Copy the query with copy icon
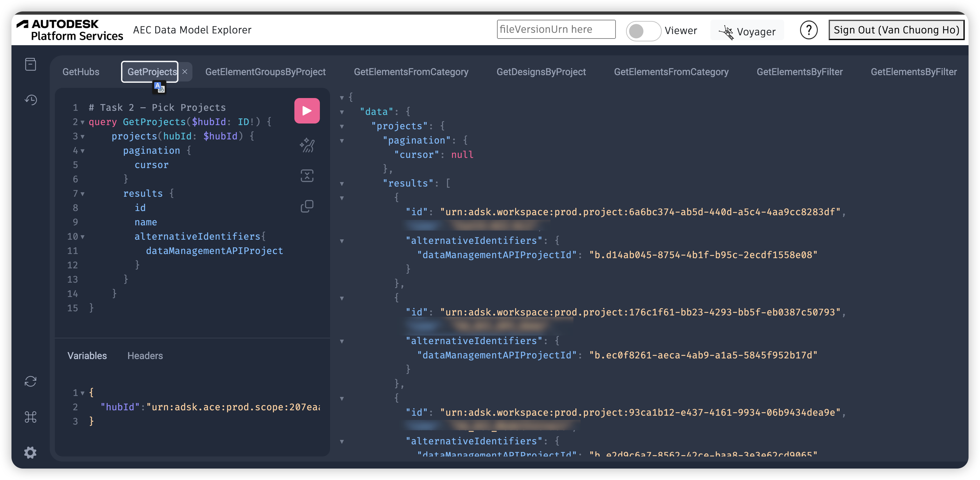The width and height of the screenshot is (980, 480). [306, 206]
